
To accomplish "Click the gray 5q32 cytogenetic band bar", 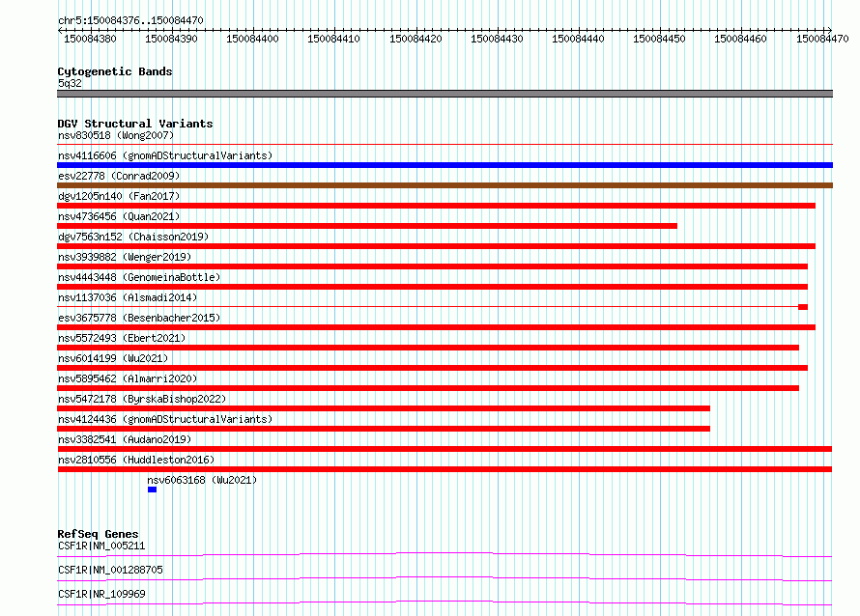I will point(444,94).
